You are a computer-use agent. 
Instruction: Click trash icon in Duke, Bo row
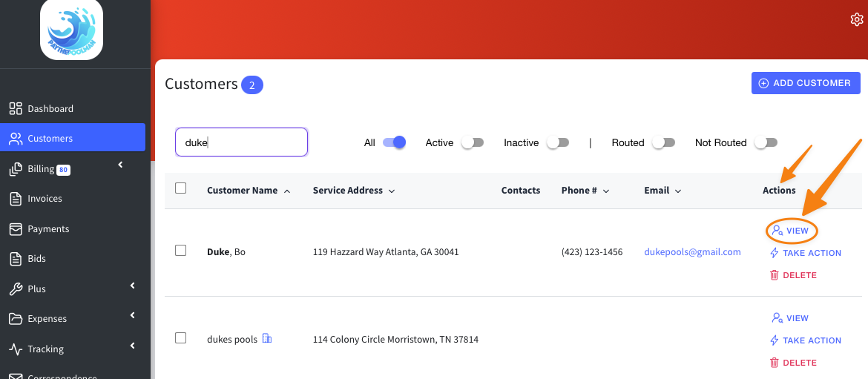coord(775,275)
